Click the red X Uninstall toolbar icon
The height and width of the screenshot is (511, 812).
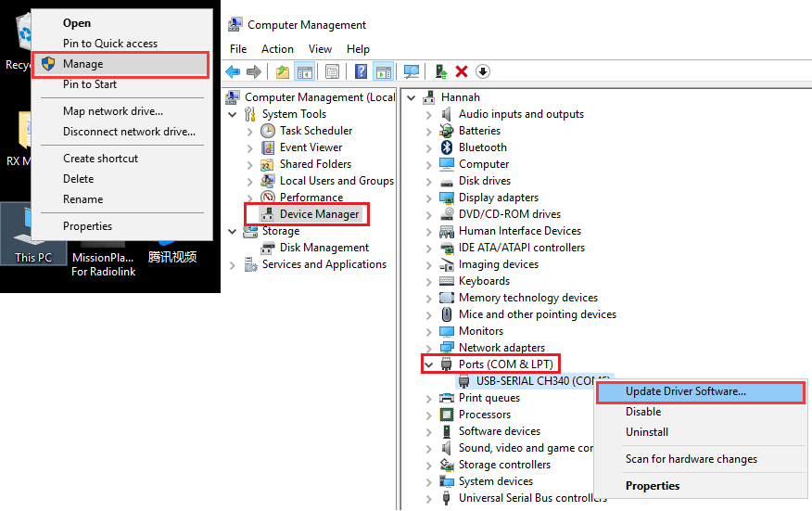[x=462, y=72]
